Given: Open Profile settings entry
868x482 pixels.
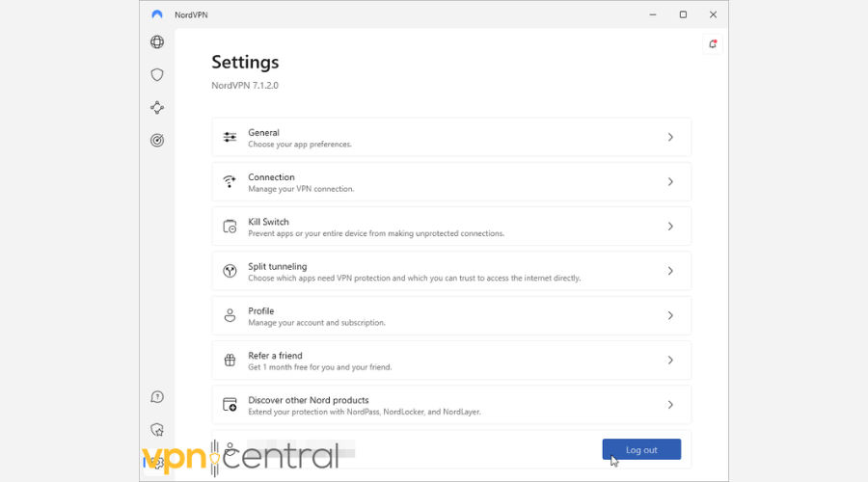Looking at the screenshot, I should coord(451,315).
